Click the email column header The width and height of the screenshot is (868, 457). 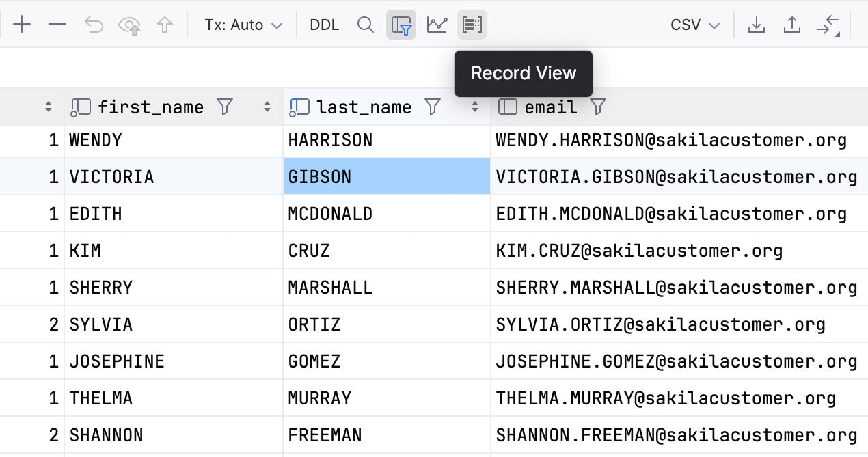coord(550,107)
